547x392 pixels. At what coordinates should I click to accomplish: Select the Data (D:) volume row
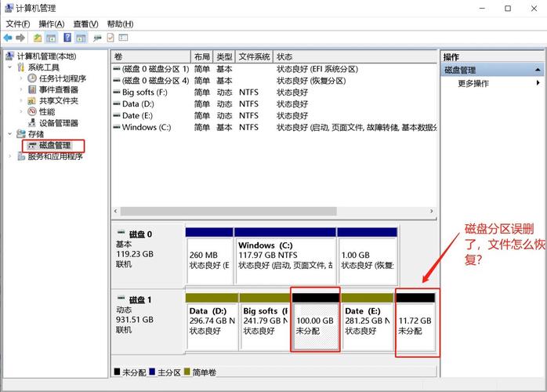pos(274,103)
